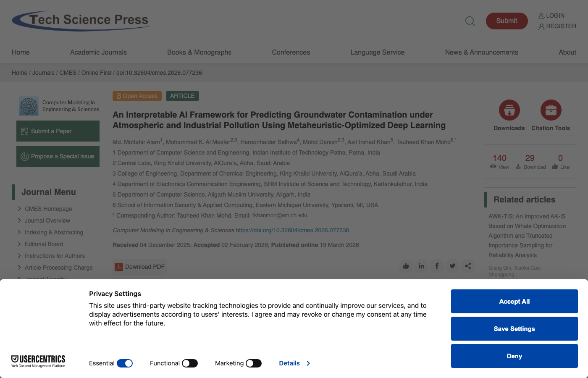
Task: Open Citation Tools
Action: (551, 110)
